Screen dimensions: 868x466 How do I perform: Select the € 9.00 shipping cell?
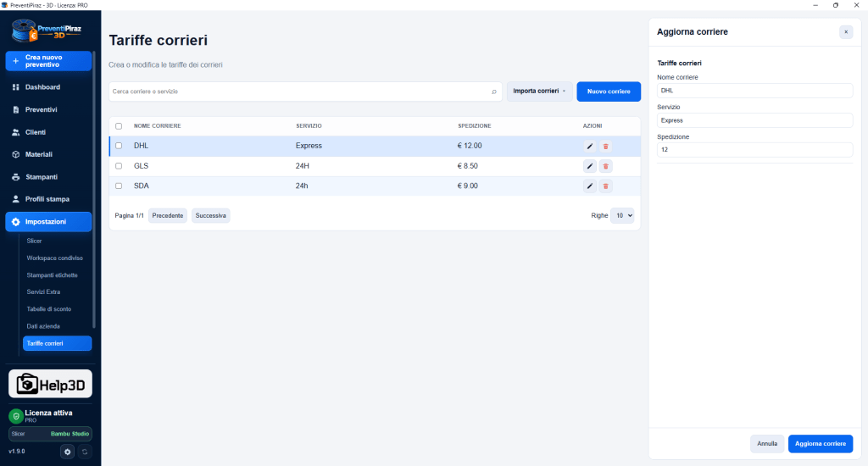468,186
